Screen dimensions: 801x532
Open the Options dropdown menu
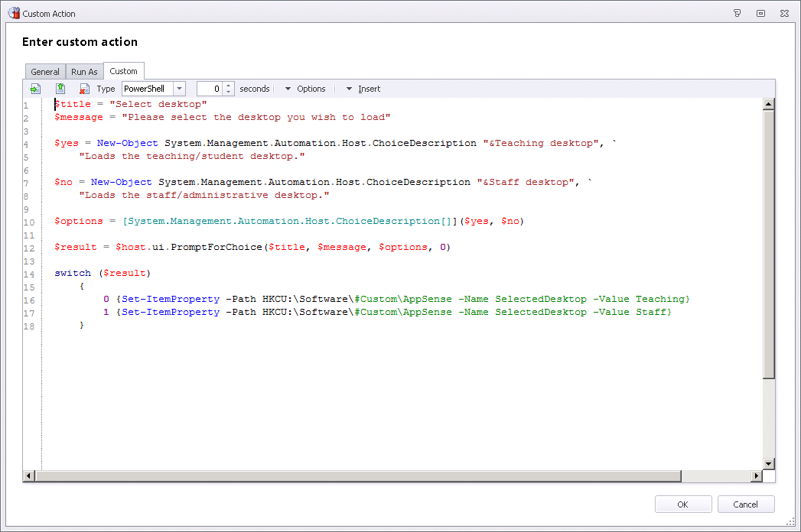(x=305, y=89)
